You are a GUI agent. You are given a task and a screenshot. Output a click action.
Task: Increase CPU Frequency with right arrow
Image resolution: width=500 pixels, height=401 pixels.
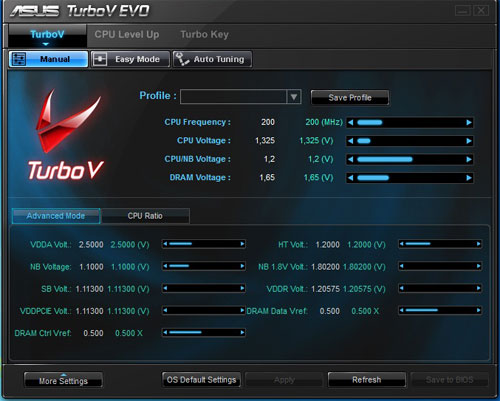pyautogui.click(x=469, y=122)
